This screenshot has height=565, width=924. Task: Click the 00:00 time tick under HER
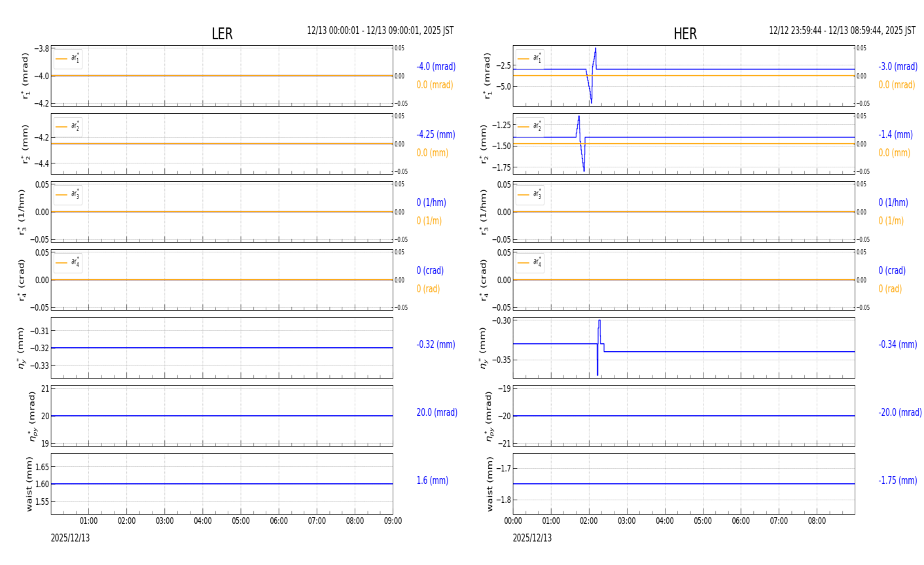coord(513,521)
